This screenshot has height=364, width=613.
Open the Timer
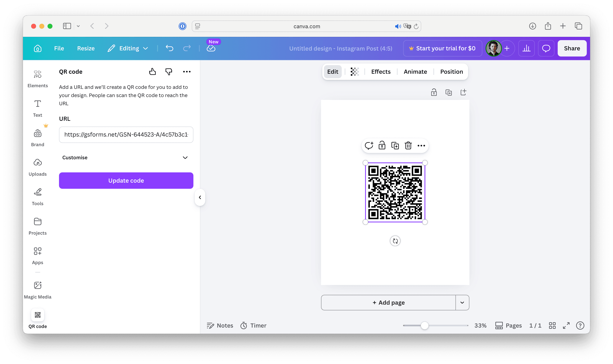pyautogui.click(x=253, y=326)
